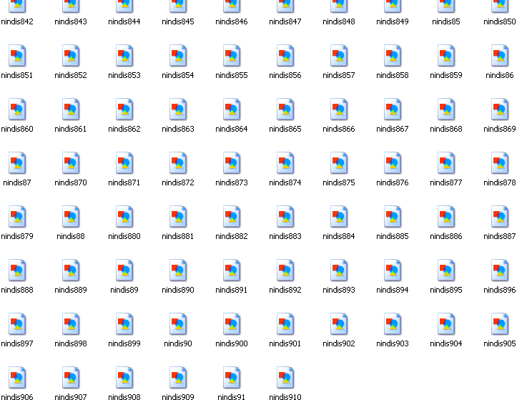Click the nindis853 file icon
Screen dimensions: 532x400
(x=124, y=56)
